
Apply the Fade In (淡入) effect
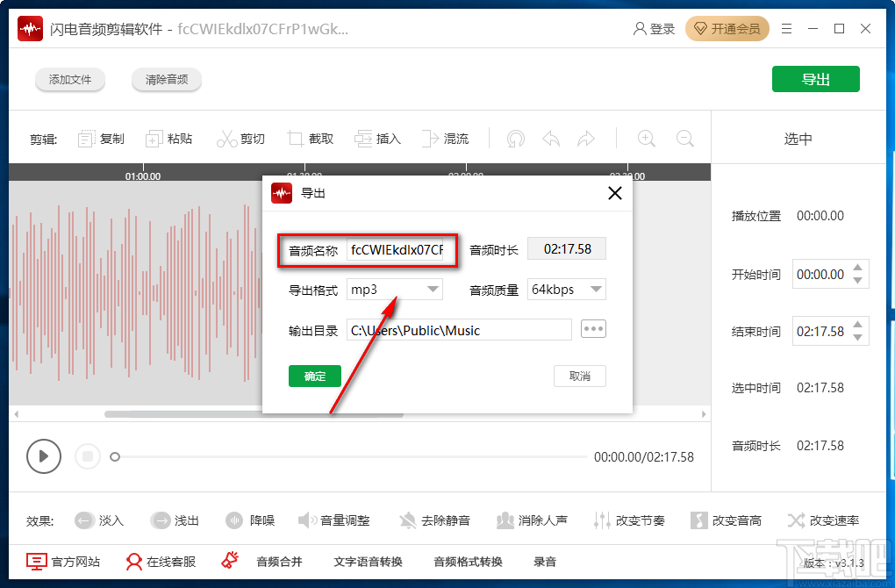[99, 520]
